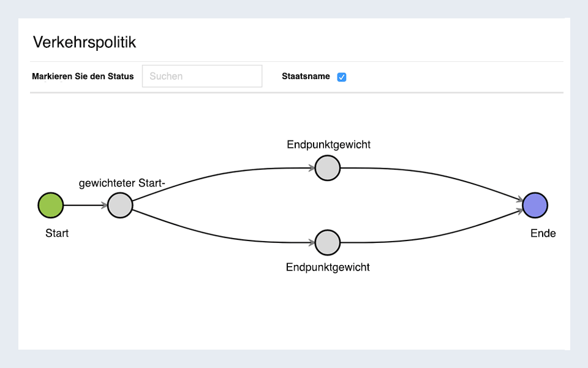Click the 'Ende' text label below purple node
This screenshot has height=368, width=588.
point(543,234)
